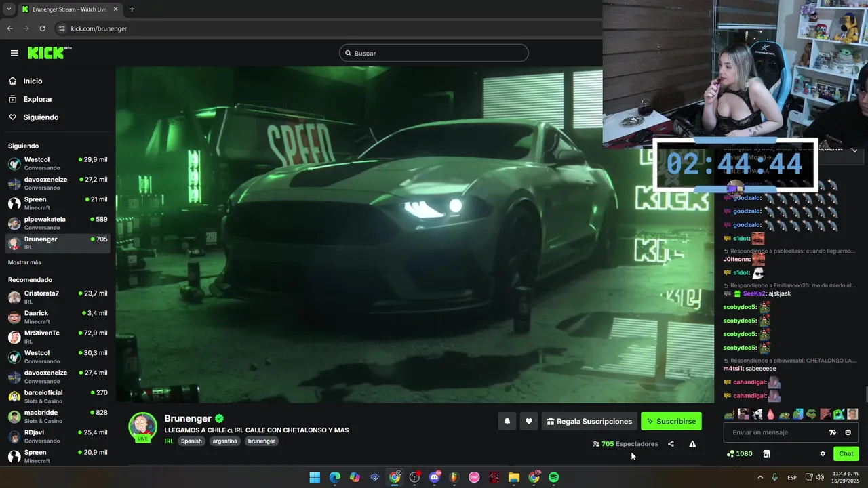Screen dimensions: 868x488
Task: Go back in the browser
Action: pos(10,28)
